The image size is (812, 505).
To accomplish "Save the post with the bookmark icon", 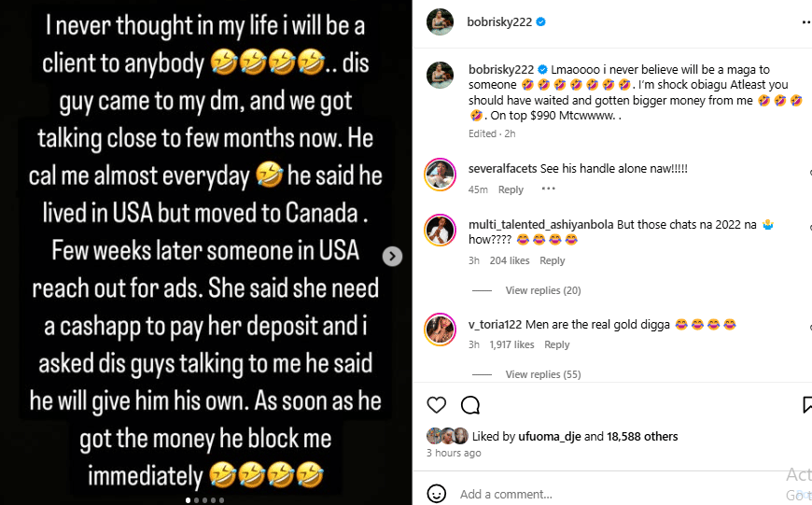I will click(x=806, y=405).
